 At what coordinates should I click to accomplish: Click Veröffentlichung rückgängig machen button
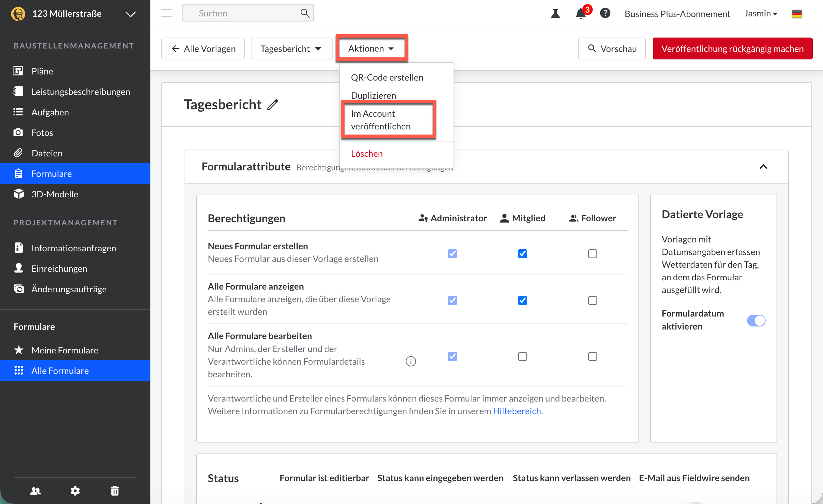point(732,49)
